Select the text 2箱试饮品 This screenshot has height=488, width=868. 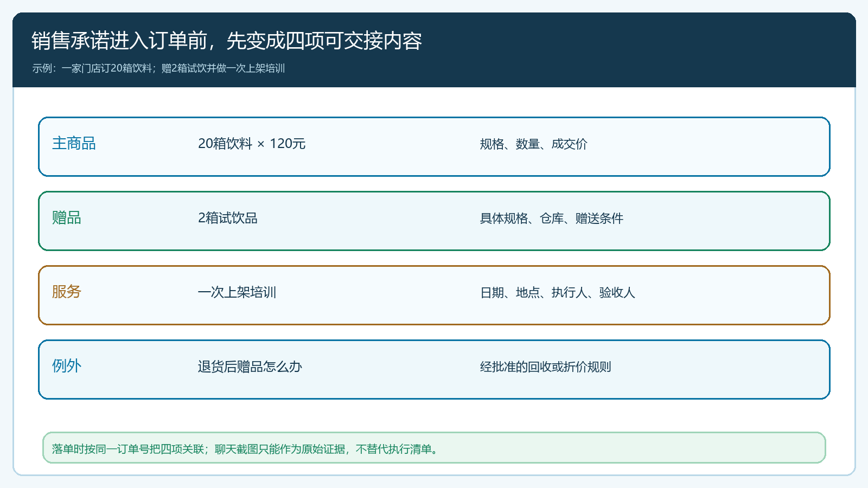click(x=228, y=218)
